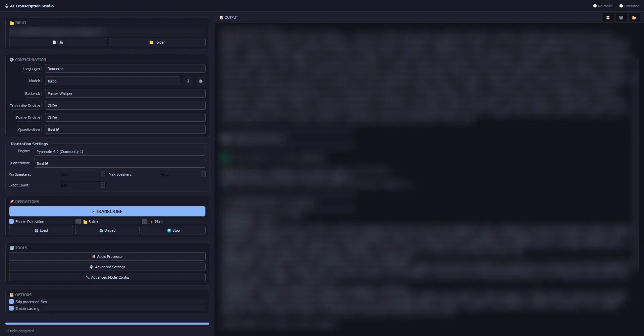
Task: Enable Multi mode checkbox
Action: pos(145,221)
